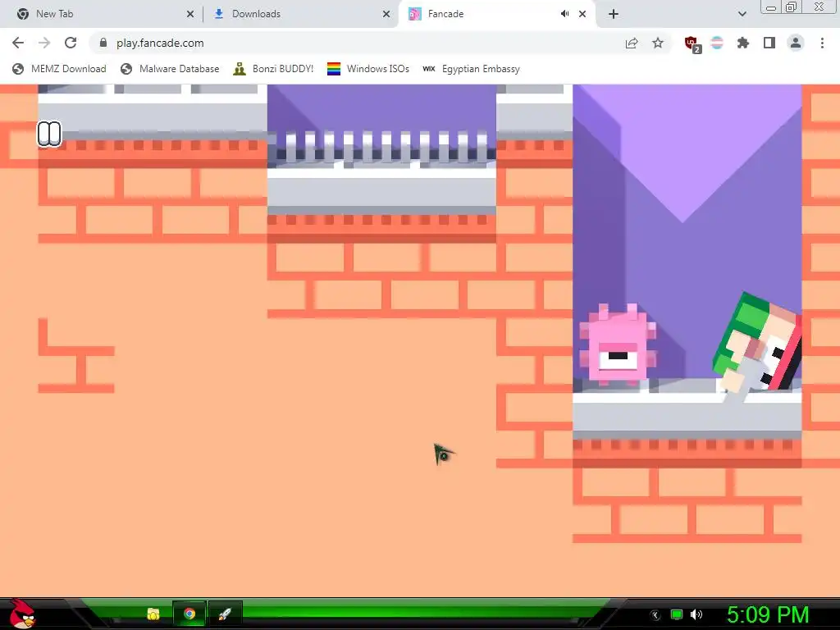Pause the Fancade game
The width and height of the screenshot is (840, 630).
coord(48,134)
